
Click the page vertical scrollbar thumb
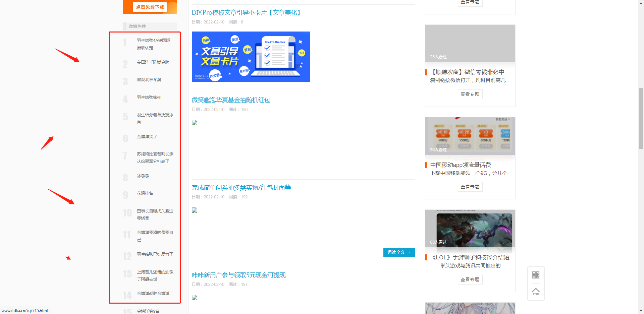point(641,118)
